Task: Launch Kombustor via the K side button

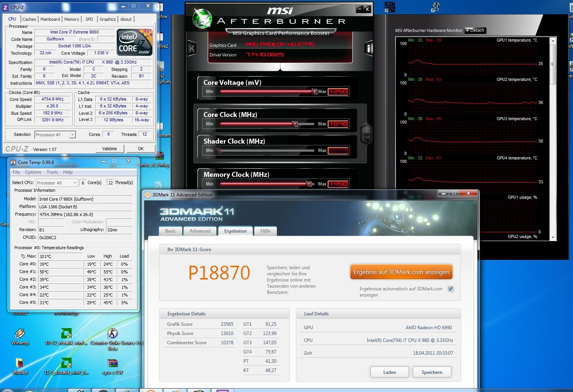Action: tap(191, 49)
